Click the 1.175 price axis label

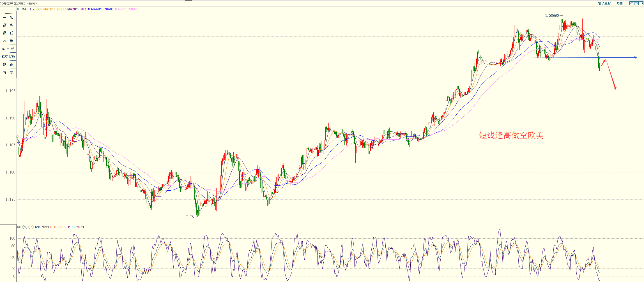coord(10,200)
